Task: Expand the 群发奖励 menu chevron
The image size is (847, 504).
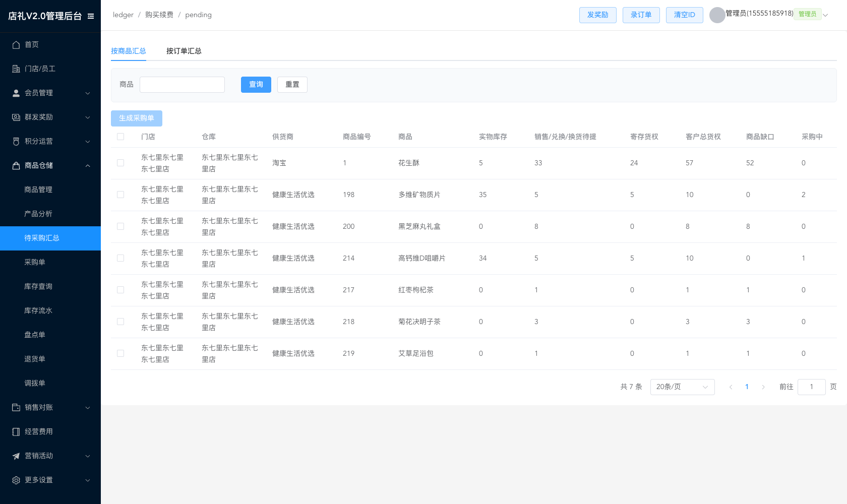Action: 88,117
